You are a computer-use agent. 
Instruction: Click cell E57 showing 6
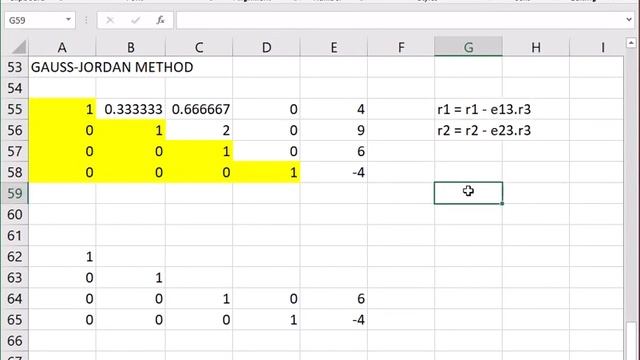click(x=333, y=151)
